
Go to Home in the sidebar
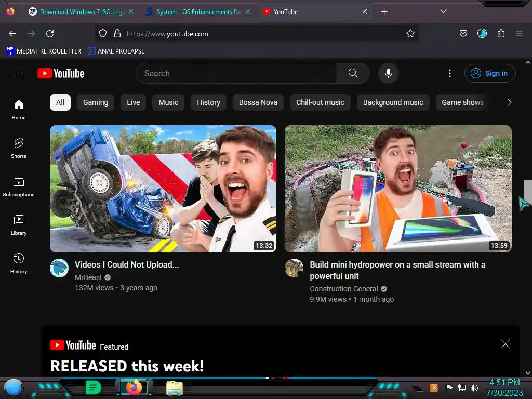[x=19, y=110]
